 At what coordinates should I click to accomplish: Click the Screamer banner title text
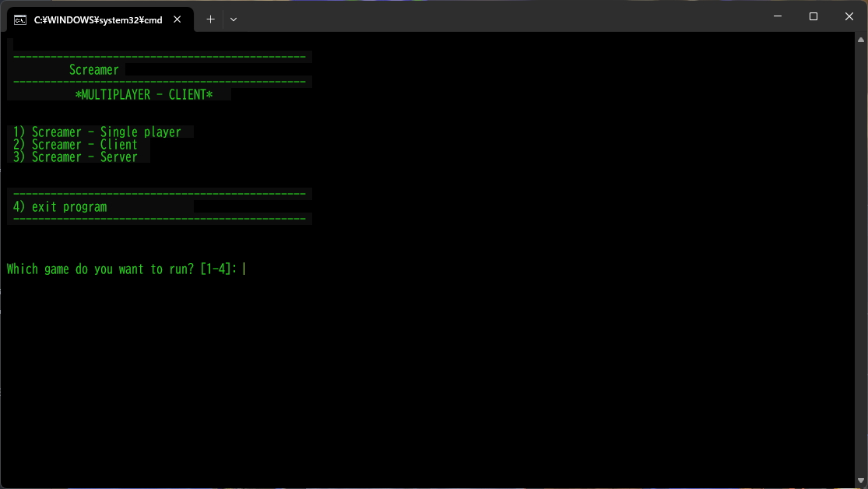[x=93, y=69]
